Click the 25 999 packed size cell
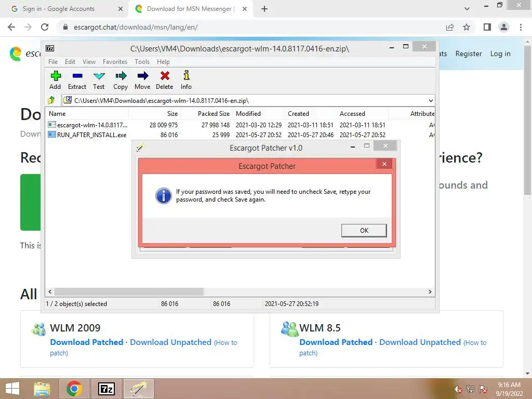 (x=221, y=135)
